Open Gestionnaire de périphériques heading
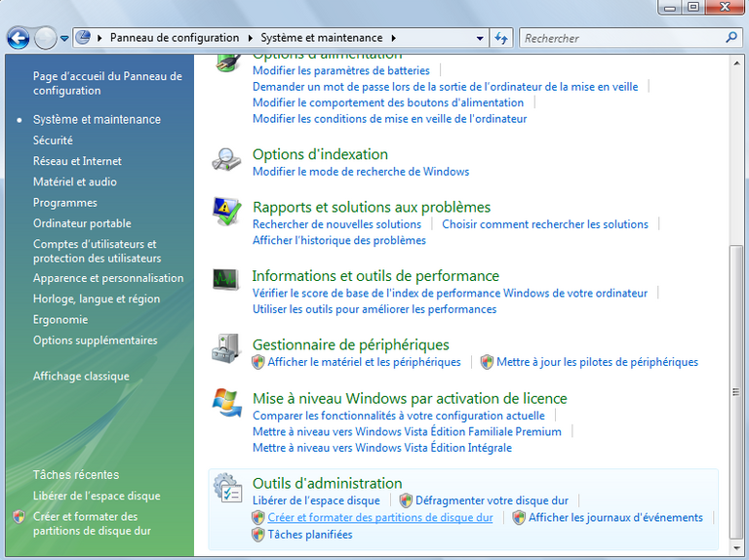This screenshot has width=749, height=560. click(351, 344)
